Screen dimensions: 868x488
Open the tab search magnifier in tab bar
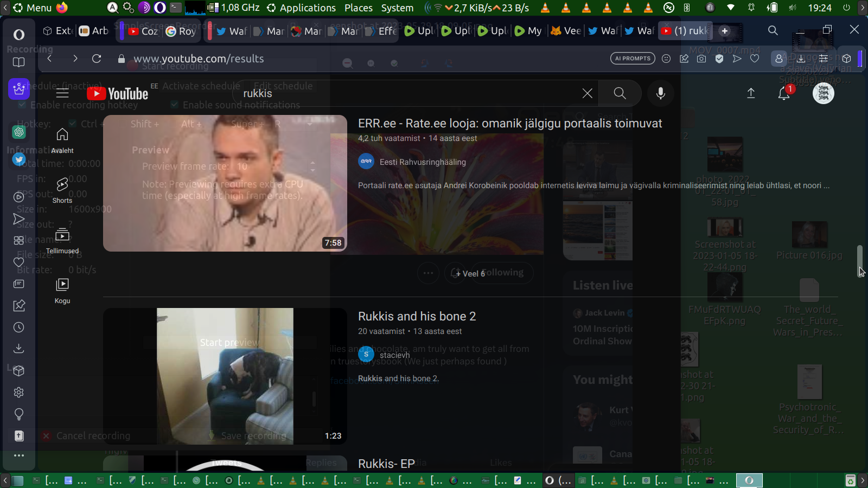773,30
